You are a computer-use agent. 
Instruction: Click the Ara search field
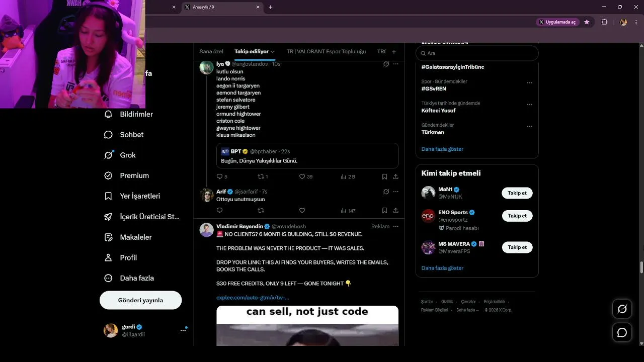pos(477,53)
